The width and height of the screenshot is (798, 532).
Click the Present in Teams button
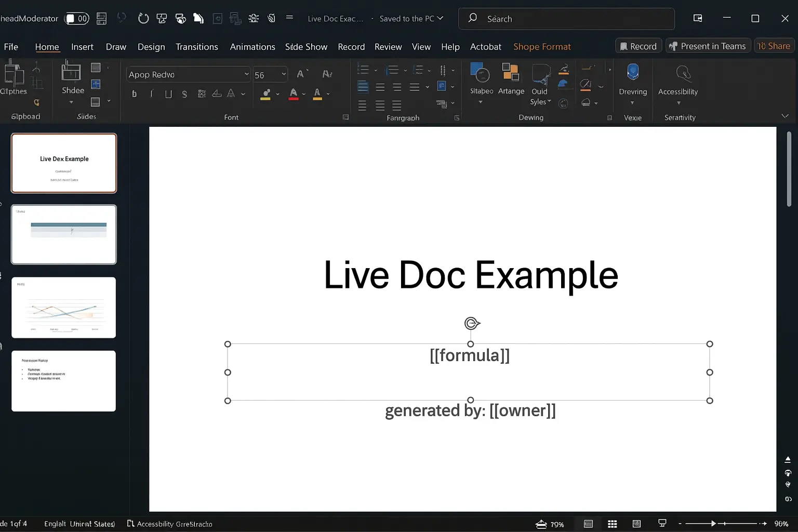pyautogui.click(x=708, y=46)
